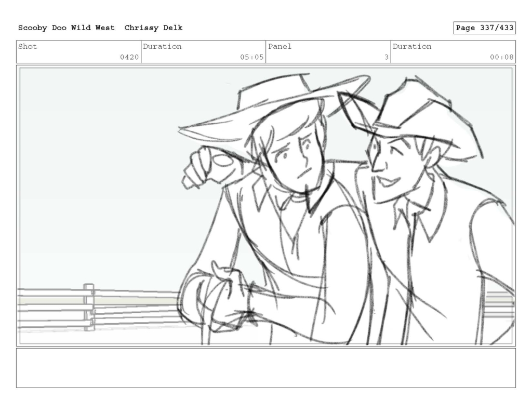Click the empty dialogue notes box below the panel
Screen dimensions: 532x412
[x=266, y=368]
